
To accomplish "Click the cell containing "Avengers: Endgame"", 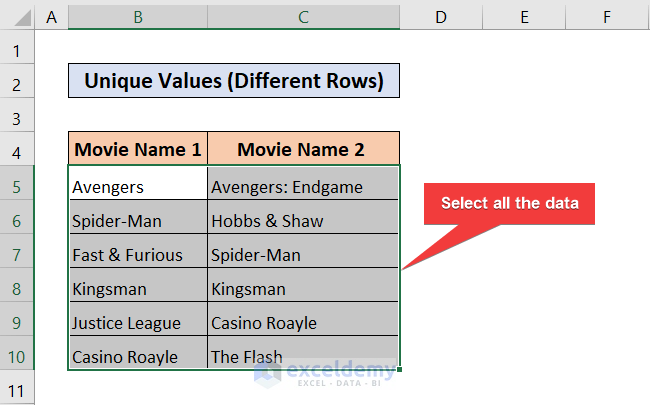I will [303, 186].
